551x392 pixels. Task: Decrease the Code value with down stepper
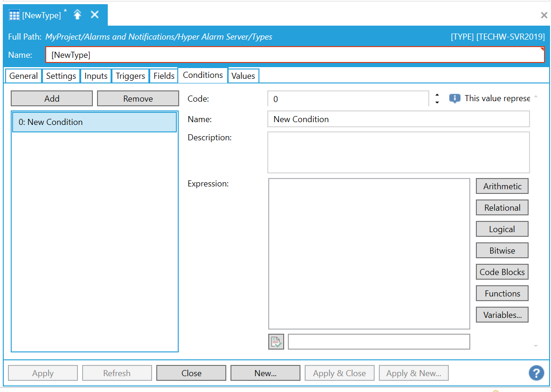pos(437,102)
